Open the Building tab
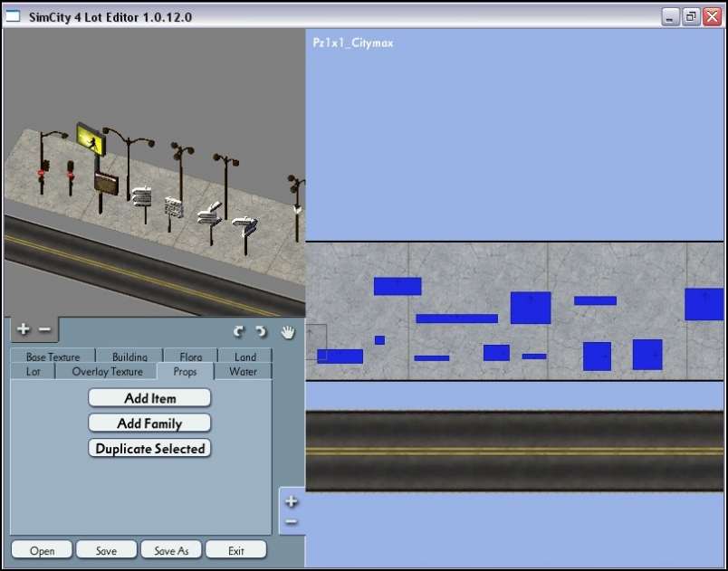Screen dimensions: 728x571 pos(129,357)
